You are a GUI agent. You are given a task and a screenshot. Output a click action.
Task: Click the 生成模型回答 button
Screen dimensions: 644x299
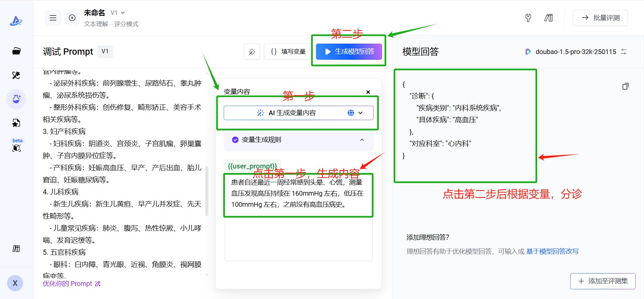pyautogui.click(x=349, y=52)
